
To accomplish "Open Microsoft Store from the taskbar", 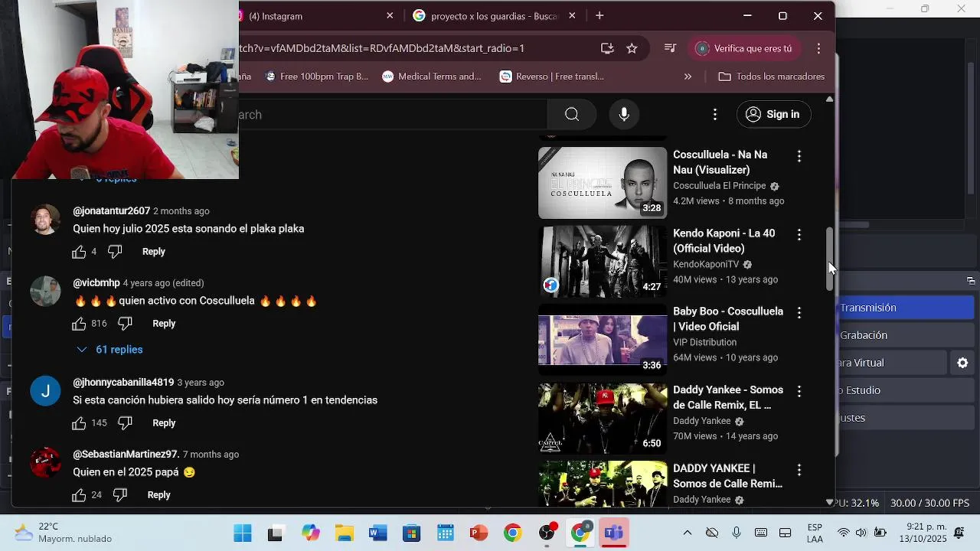I will coord(412,533).
